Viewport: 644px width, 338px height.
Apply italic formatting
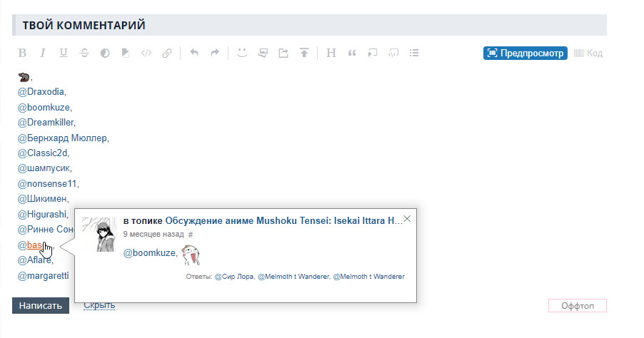[43, 53]
